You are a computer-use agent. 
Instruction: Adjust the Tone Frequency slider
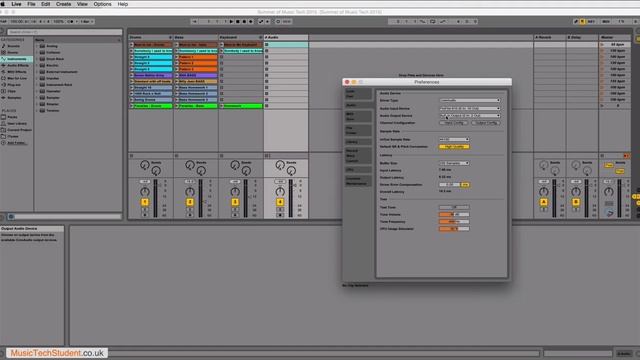pyautogui.click(x=454, y=222)
